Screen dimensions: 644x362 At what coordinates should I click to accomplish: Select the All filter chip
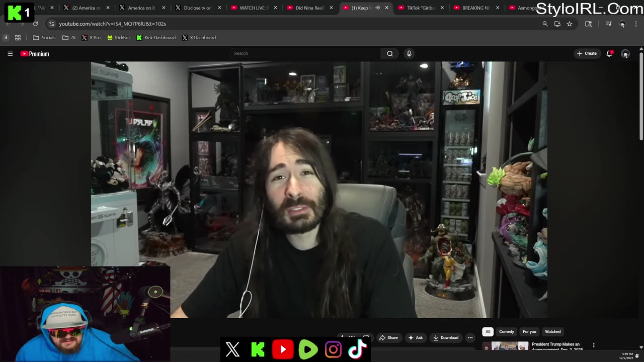[488, 332]
